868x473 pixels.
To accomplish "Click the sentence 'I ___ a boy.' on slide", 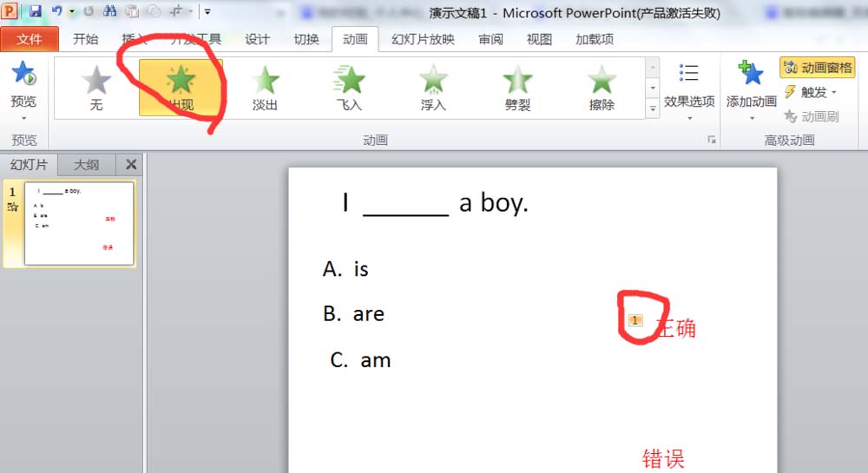I will pyautogui.click(x=435, y=202).
